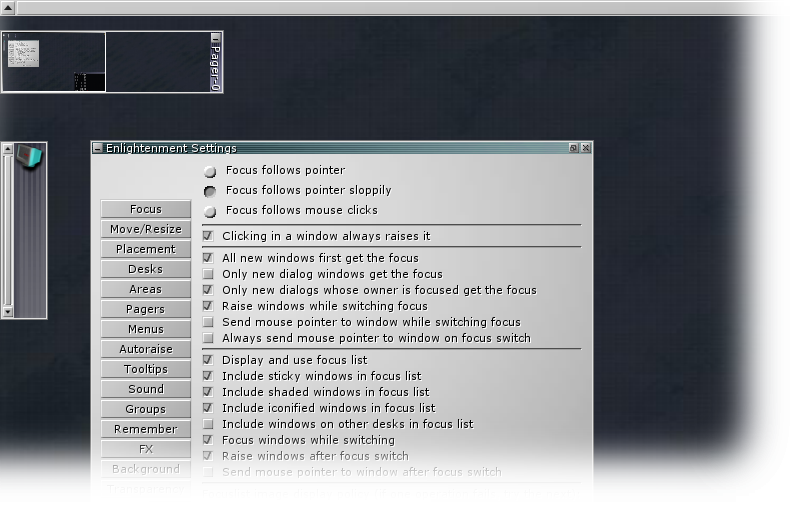
Task: Check Send mouse pointer to window after focus switch
Action: [208, 472]
